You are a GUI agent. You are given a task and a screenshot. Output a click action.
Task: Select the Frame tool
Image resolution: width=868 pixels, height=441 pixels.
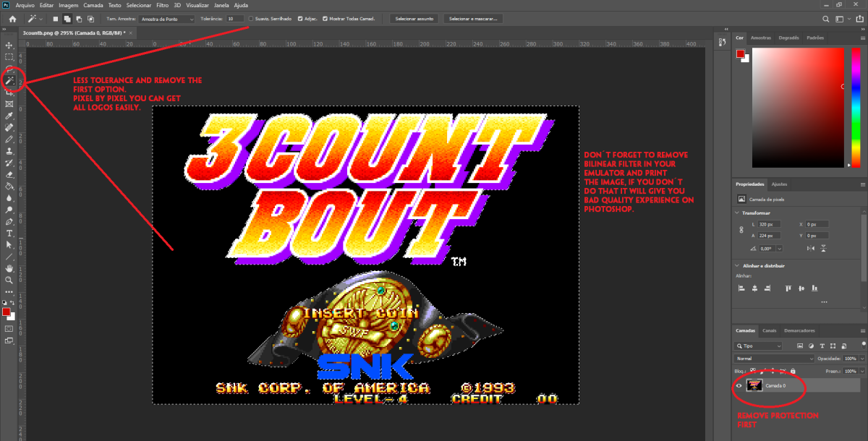(x=9, y=103)
